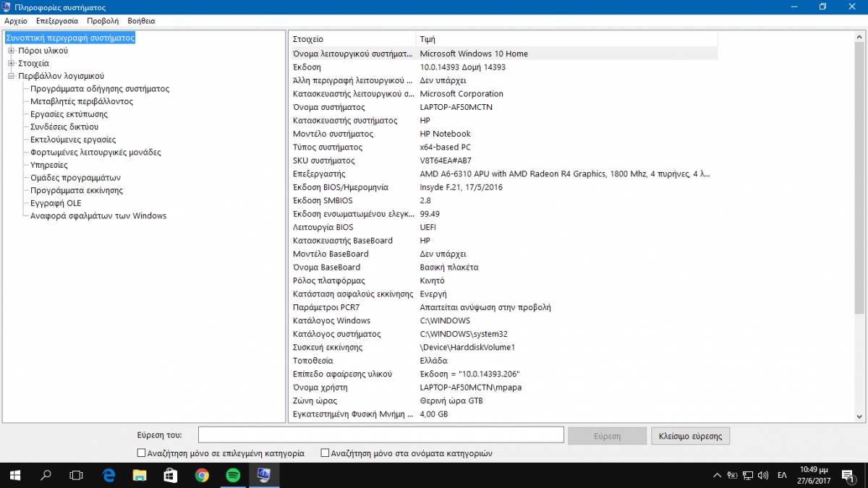
Task: Click inside the Εύρεση του search field
Action: [381, 435]
